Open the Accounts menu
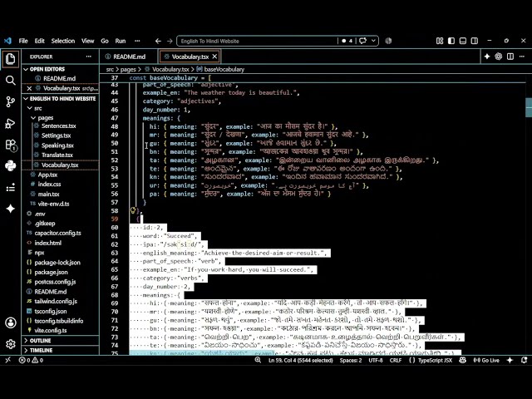Screen dimensions: 532x399 [x=11, y=323]
